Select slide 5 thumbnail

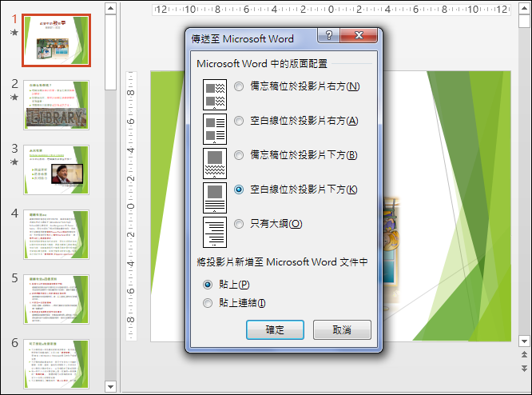[x=57, y=299]
